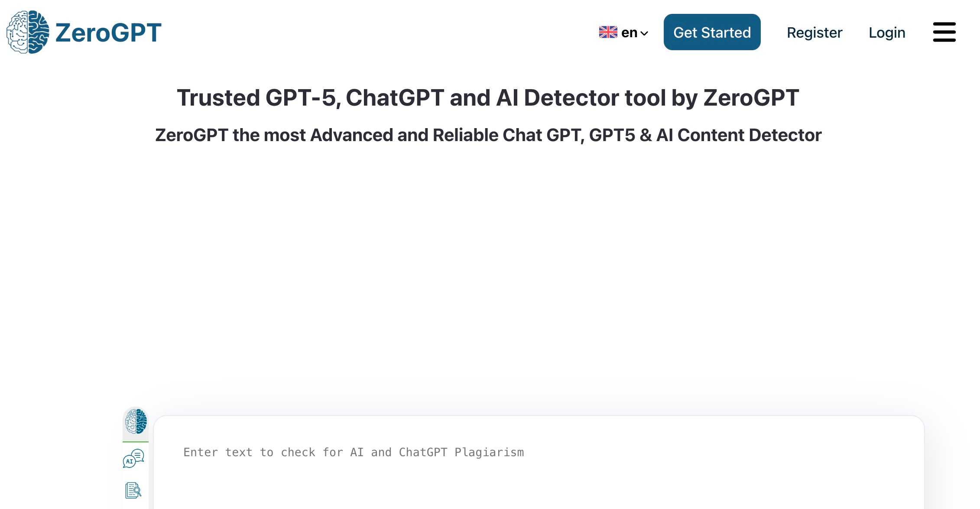Image resolution: width=980 pixels, height=509 pixels.
Task: Click the chevron next to 'en'
Action: click(645, 33)
